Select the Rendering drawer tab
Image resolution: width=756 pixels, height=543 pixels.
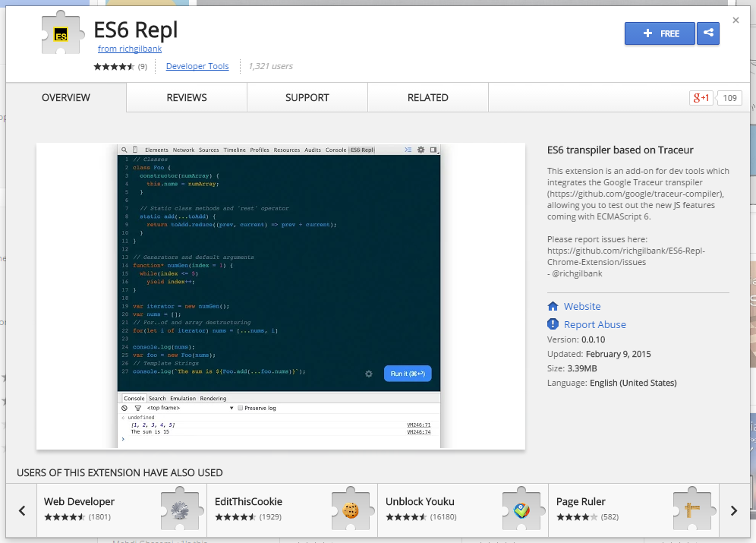pos(213,399)
